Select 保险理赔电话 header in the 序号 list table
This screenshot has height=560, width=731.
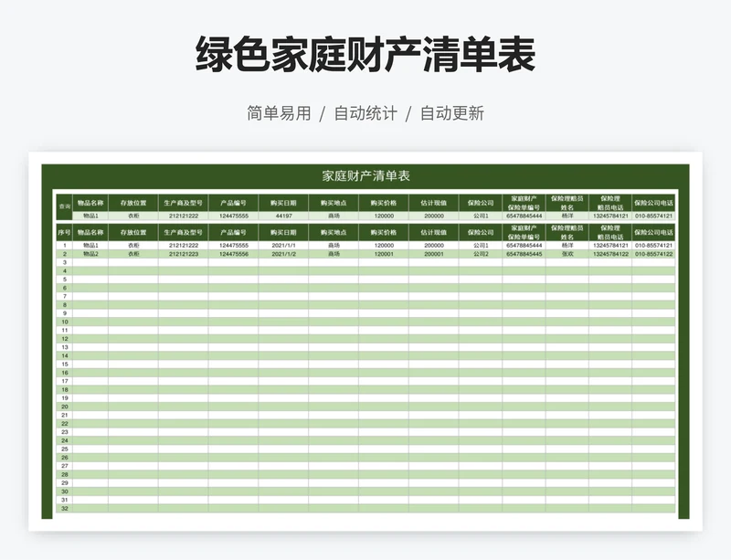coord(610,232)
